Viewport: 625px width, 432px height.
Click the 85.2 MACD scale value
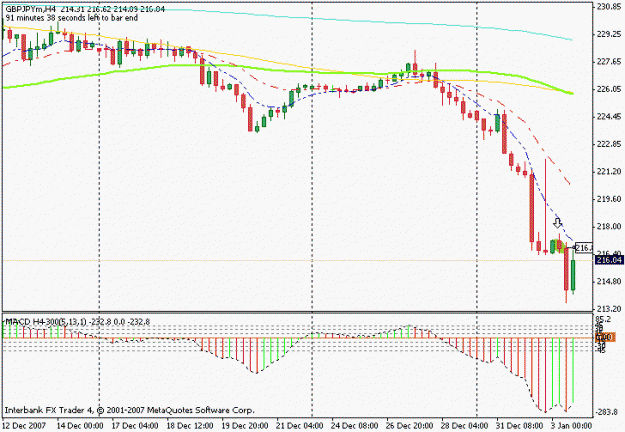pyautogui.click(x=603, y=320)
